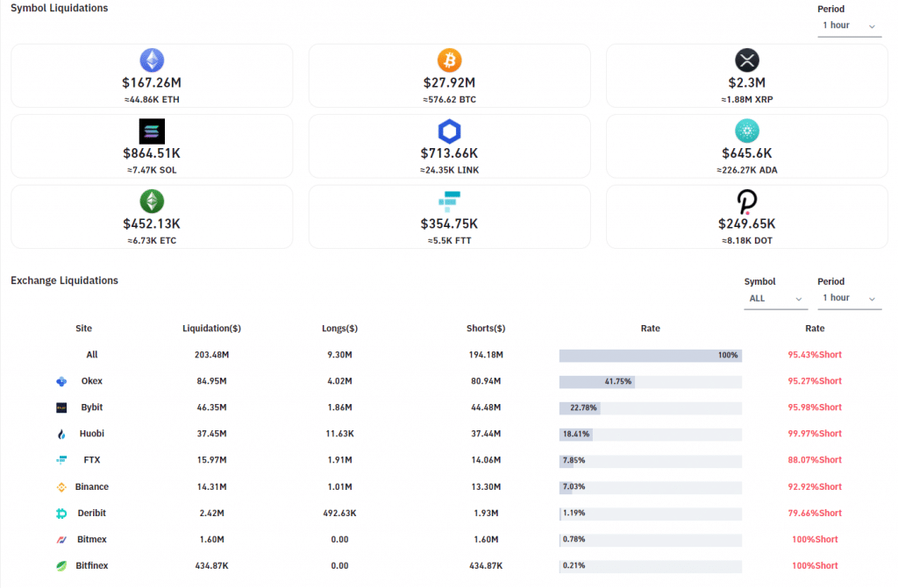Click the XRP coin icon
This screenshot has height=588, width=898.
pyautogui.click(x=747, y=60)
